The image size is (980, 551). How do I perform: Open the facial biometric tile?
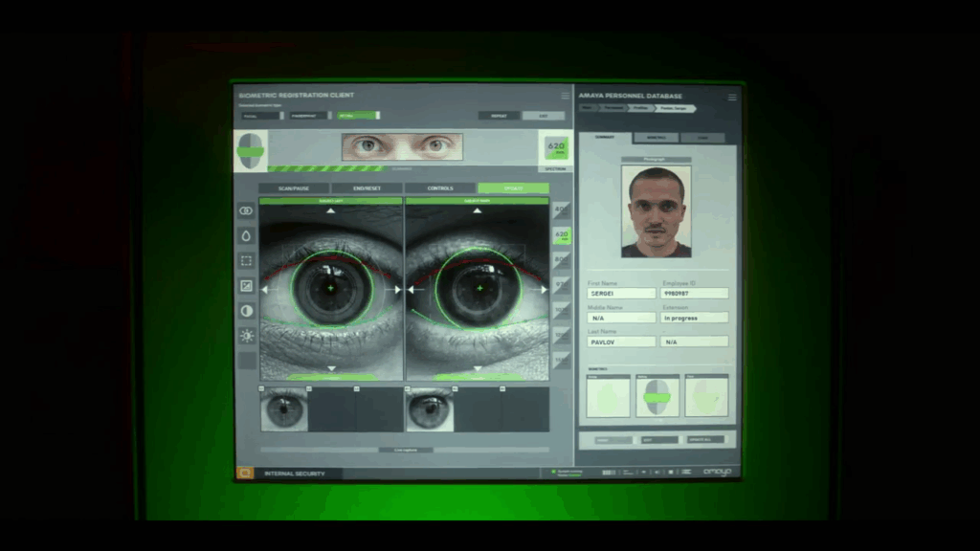coord(706,396)
